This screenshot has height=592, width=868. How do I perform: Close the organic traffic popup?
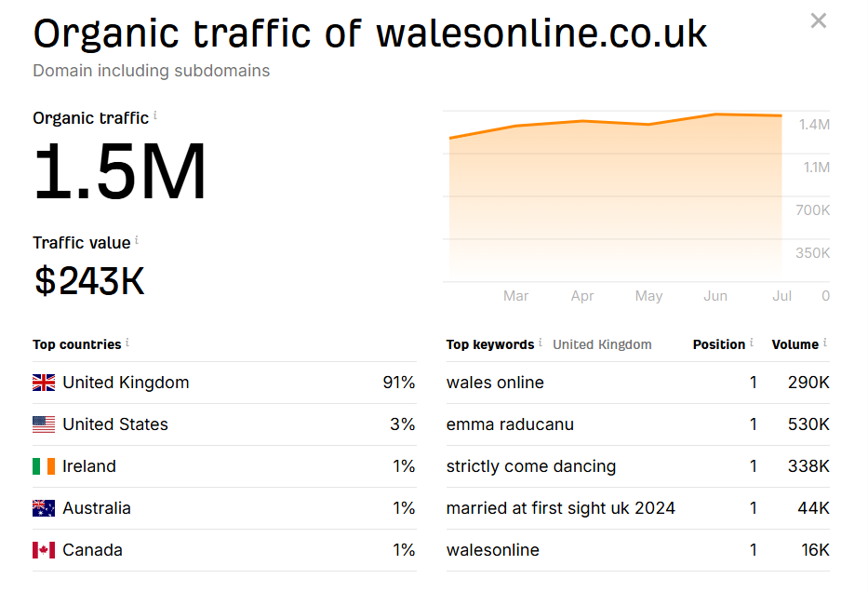[818, 21]
